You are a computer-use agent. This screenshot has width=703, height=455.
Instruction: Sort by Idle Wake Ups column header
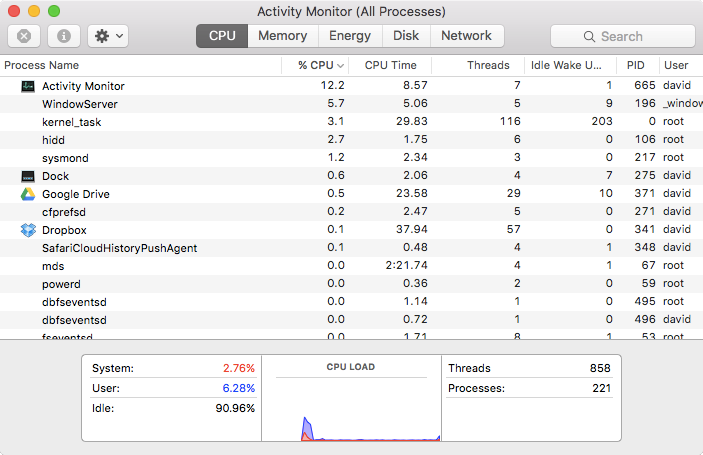[x=570, y=65]
